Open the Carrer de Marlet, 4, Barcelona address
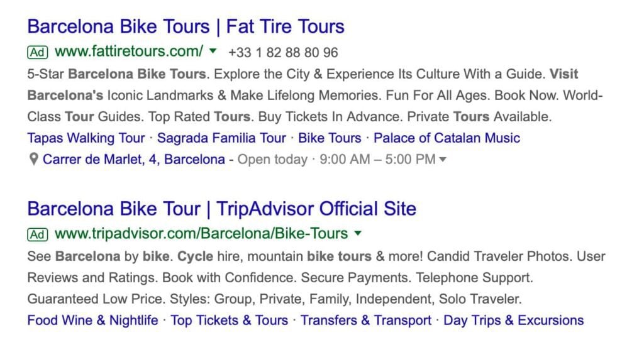644x352 pixels. coord(134,159)
